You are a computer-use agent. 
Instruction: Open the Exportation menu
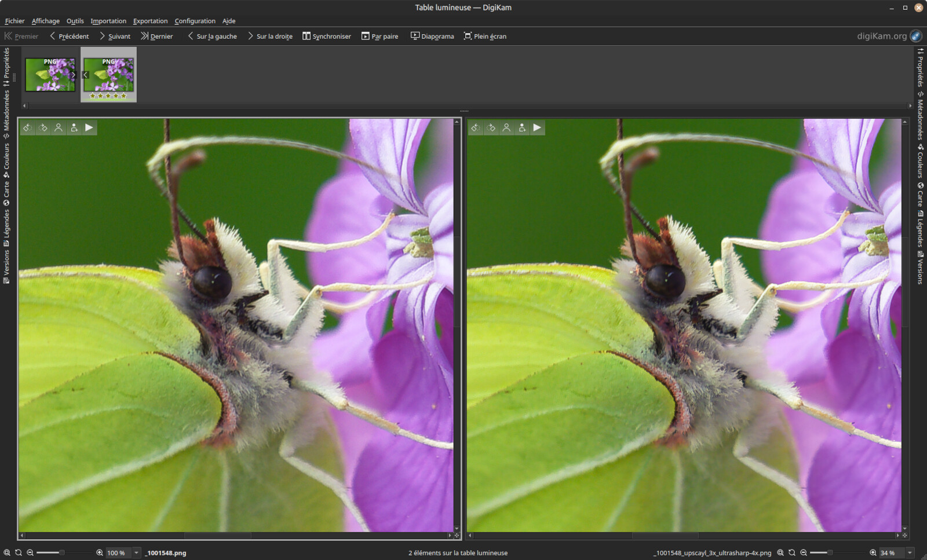150,21
